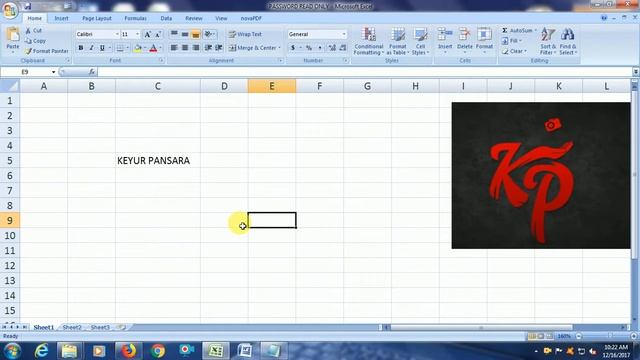Select the Sheet2 worksheet tab
Image resolution: width=640 pixels, height=360 pixels.
pos(72,327)
